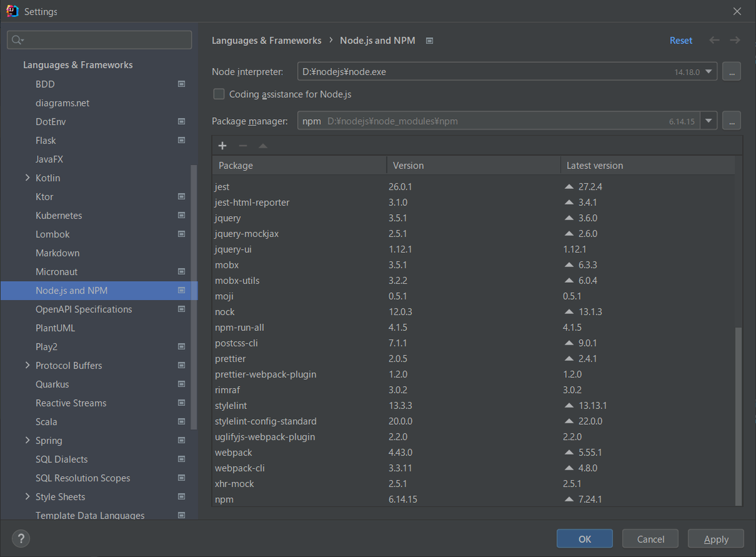Click the remove package minus icon
756x557 pixels.
(243, 146)
